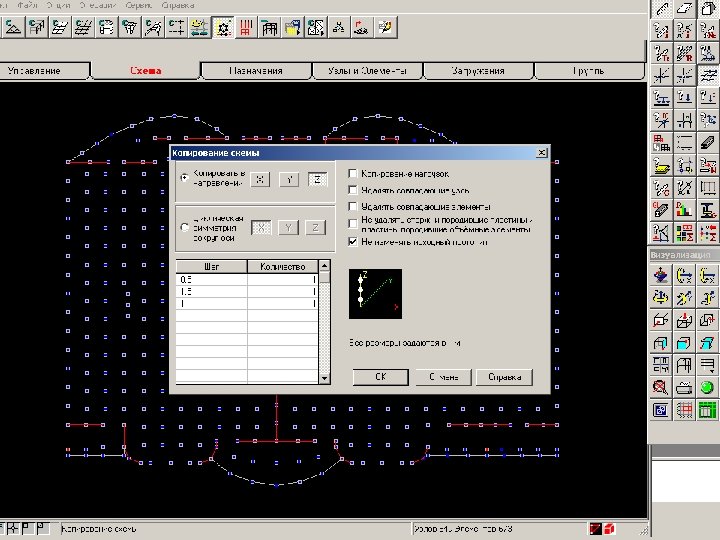Click the red grid visualization icon
The image size is (720, 540).
point(684,410)
